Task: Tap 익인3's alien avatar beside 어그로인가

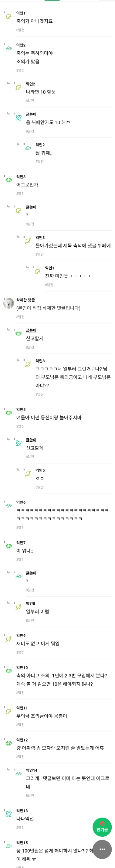Action: click(x=8, y=180)
